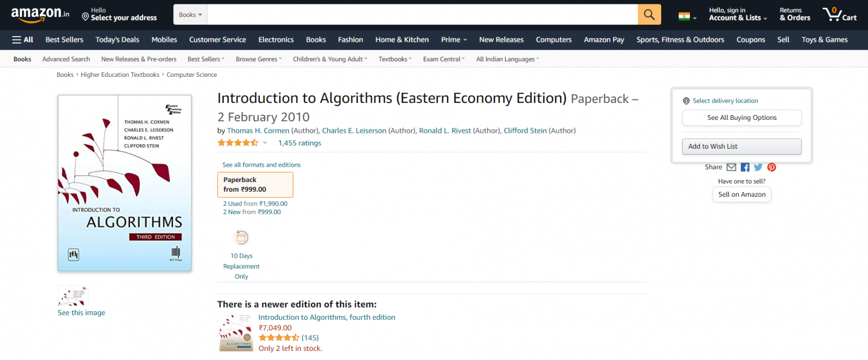Image resolution: width=868 pixels, height=360 pixels.
Task: Expand the Browse Genres menu
Action: [258, 59]
